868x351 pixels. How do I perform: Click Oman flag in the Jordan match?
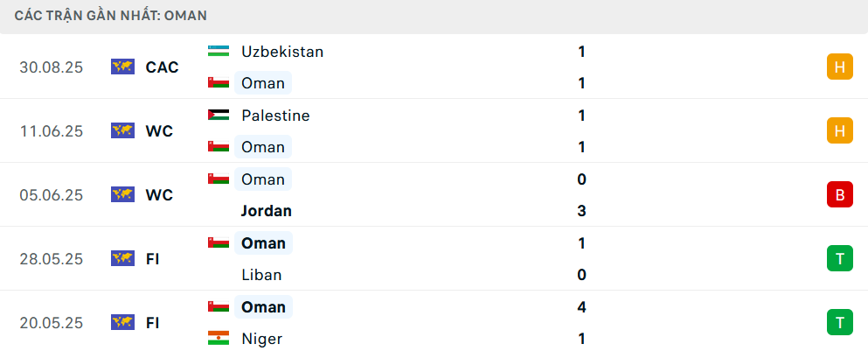(219, 179)
